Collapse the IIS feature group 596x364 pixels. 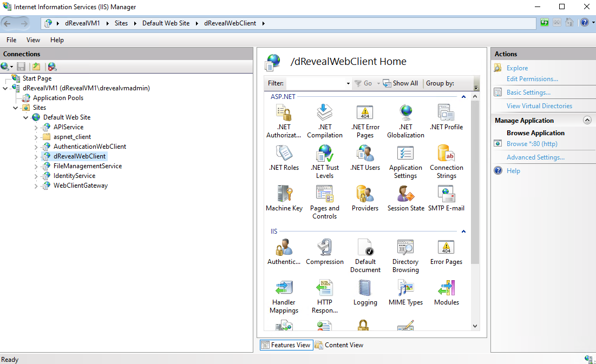463,231
